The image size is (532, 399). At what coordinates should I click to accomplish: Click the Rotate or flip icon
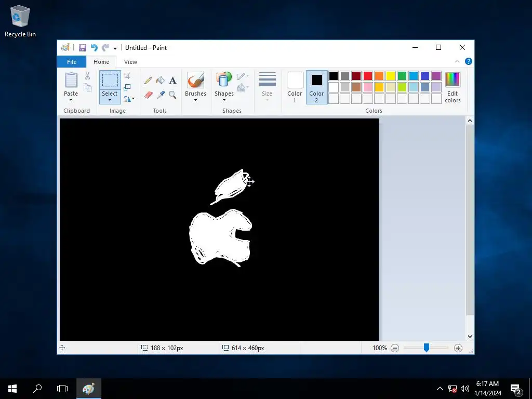127,99
